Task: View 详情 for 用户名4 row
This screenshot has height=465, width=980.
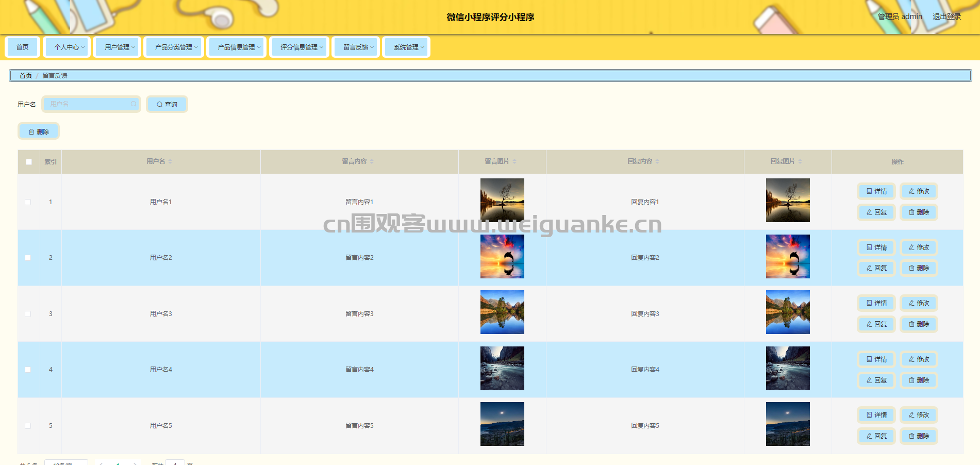Action: coord(876,359)
